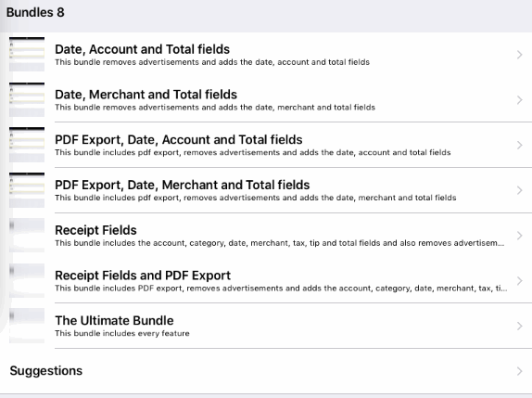
Task: Click the Receipt Fields row chevron
Action: coord(519,236)
